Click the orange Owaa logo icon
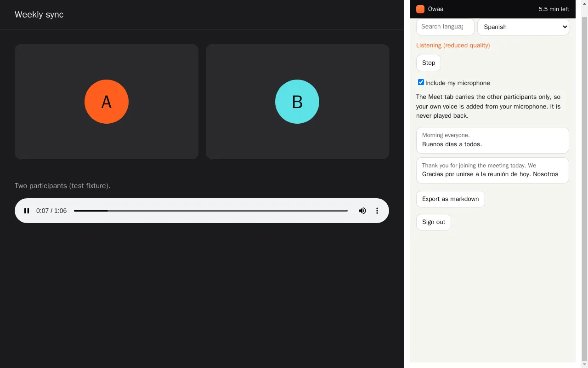Screen dimensions: 588x368 (x=420, y=9)
